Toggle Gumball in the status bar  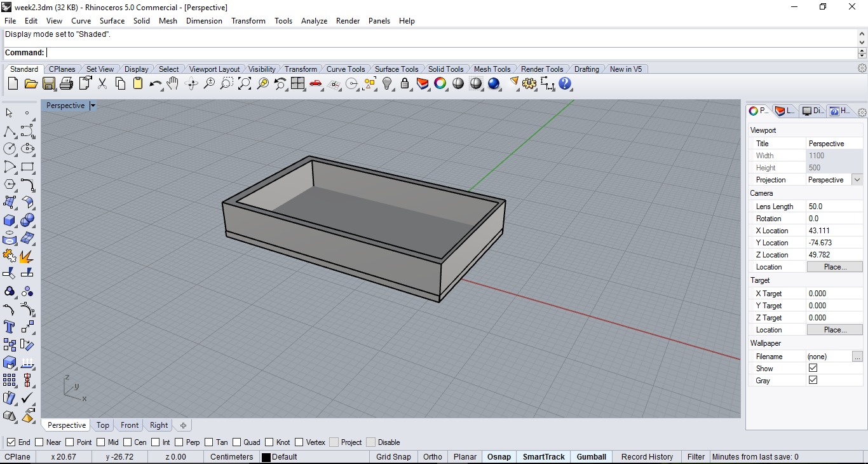tap(591, 456)
